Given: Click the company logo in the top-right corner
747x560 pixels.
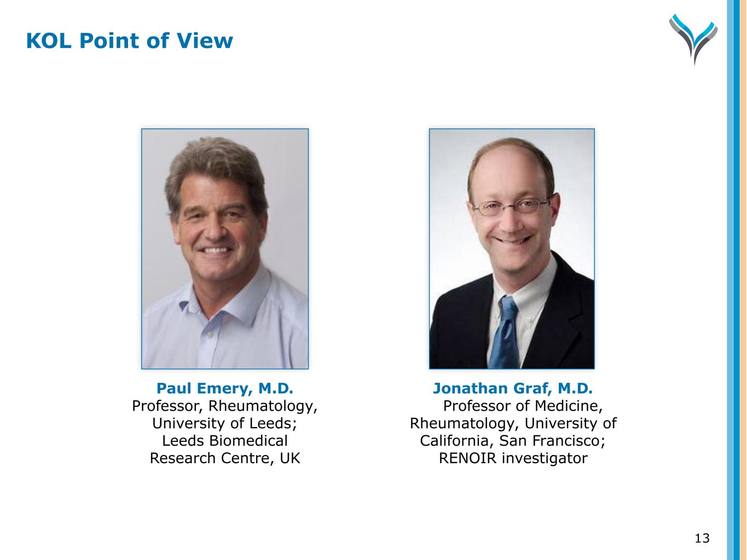Looking at the screenshot, I should click(x=693, y=39).
